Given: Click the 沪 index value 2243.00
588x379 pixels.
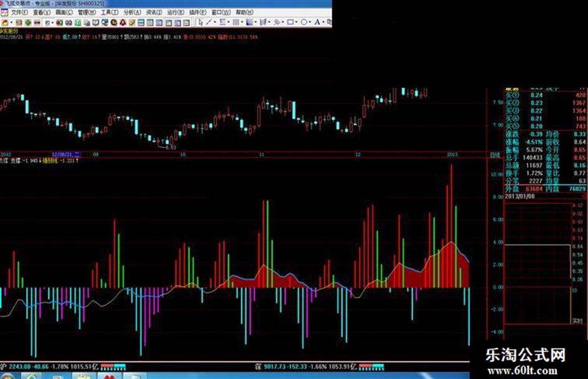Looking at the screenshot, I should point(19,367).
